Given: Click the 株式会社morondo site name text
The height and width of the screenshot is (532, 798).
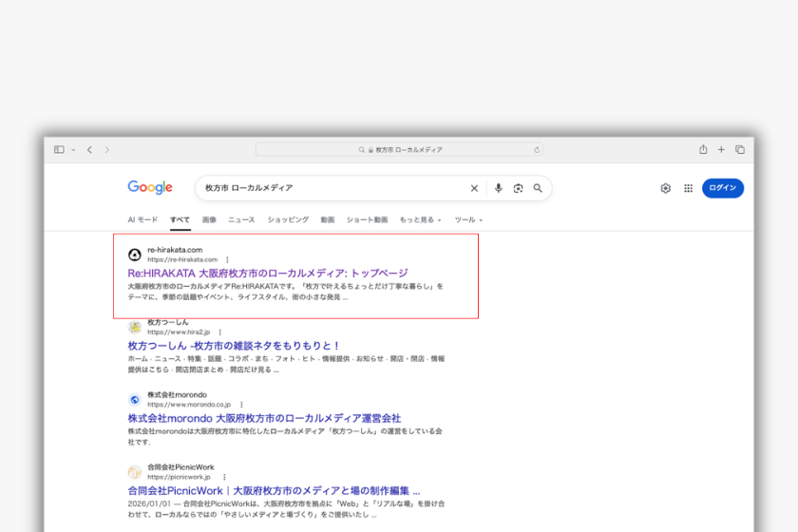Looking at the screenshot, I should (177, 394).
